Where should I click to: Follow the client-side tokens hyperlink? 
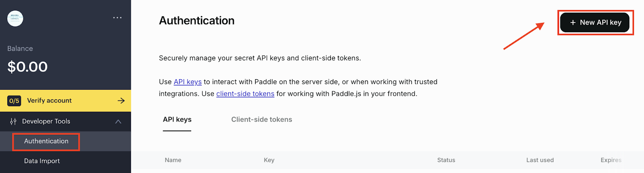(245, 94)
